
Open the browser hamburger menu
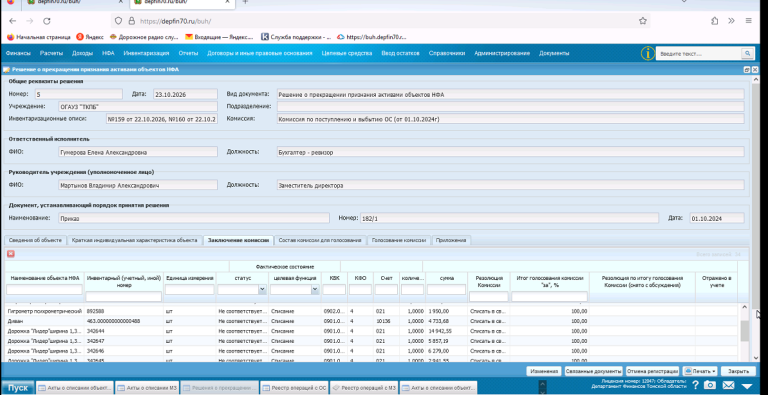point(748,21)
